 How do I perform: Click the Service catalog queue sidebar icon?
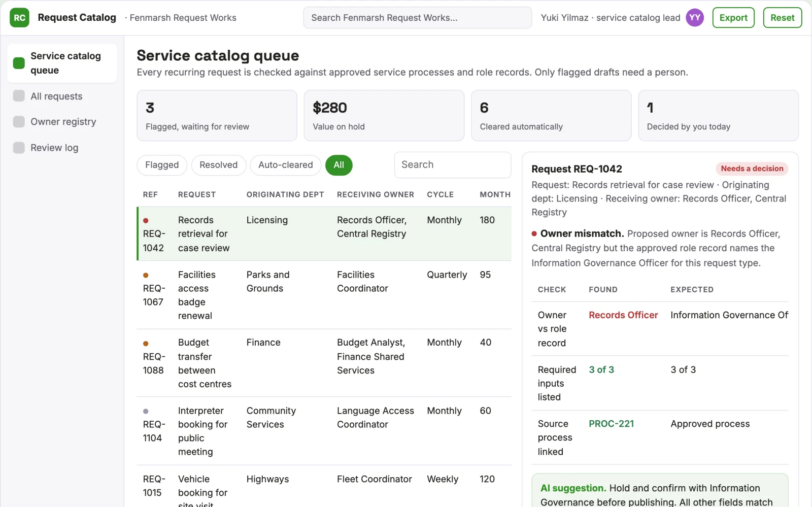(x=19, y=63)
